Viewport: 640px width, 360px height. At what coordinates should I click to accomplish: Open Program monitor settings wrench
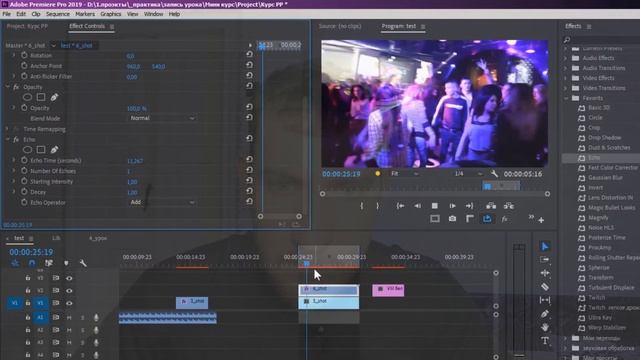click(494, 174)
